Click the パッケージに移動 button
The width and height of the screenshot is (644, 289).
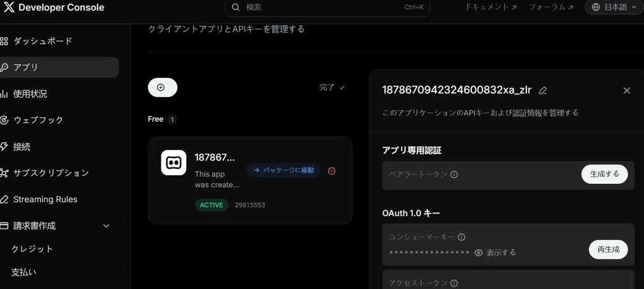(284, 170)
